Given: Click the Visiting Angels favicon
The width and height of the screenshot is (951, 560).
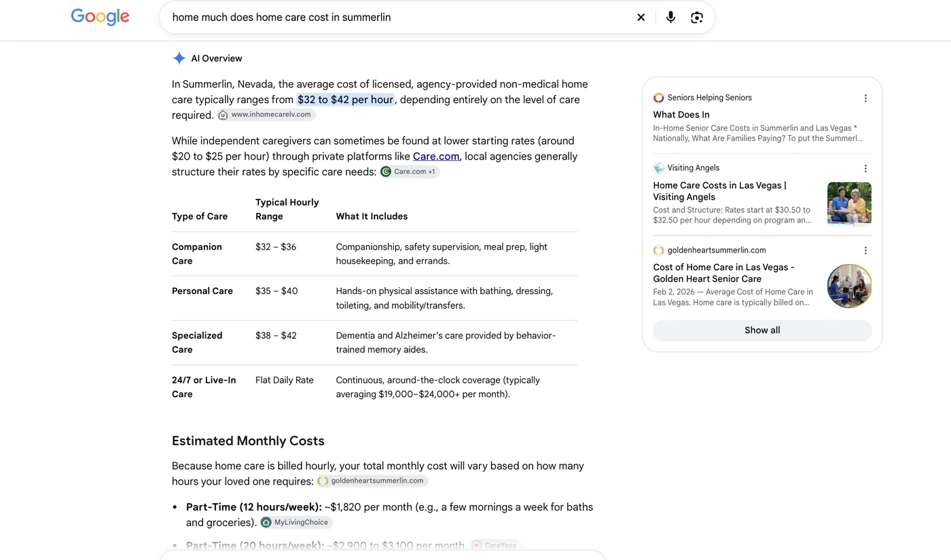Looking at the screenshot, I should pos(658,168).
